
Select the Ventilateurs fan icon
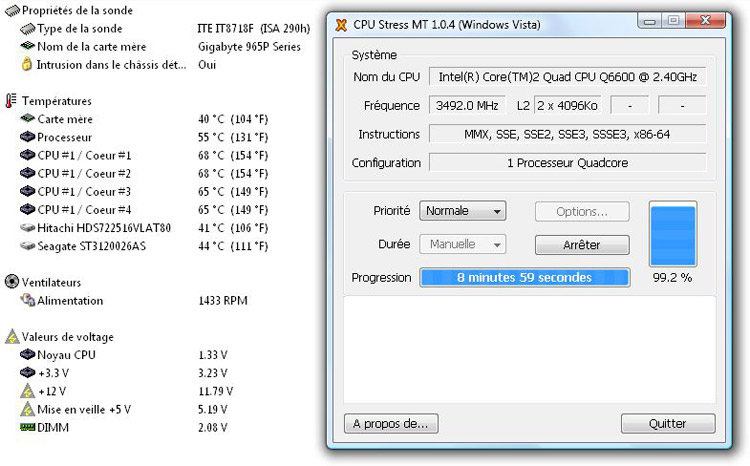tap(11, 282)
